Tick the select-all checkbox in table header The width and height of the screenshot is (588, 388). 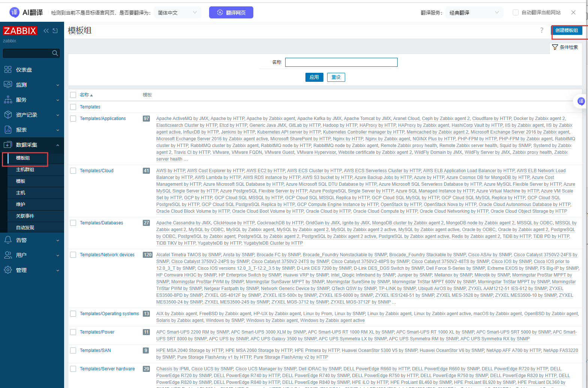73,95
